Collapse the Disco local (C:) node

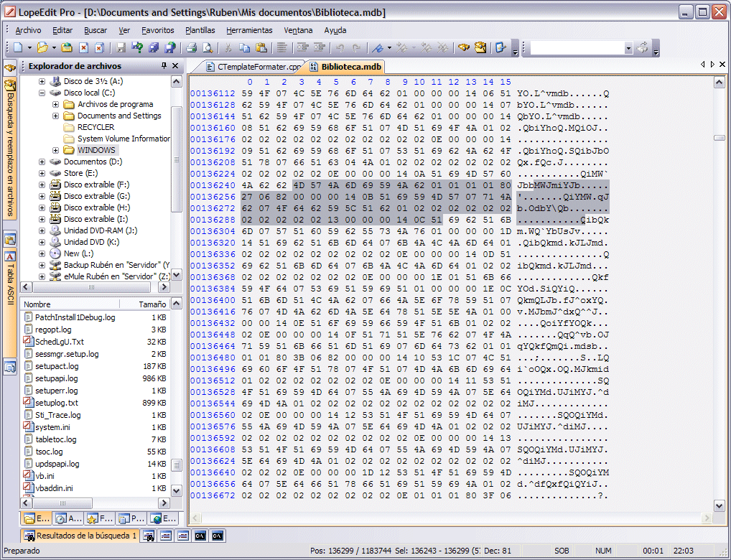pos(42,93)
